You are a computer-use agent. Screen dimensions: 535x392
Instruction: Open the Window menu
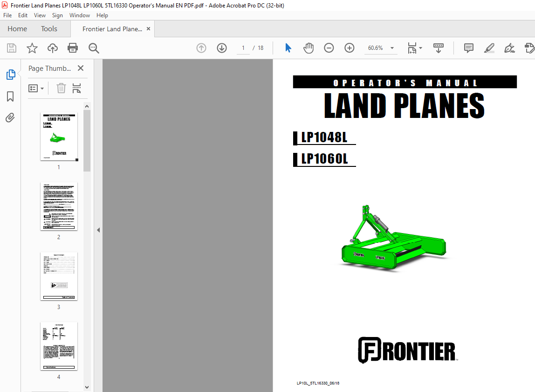(80, 15)
